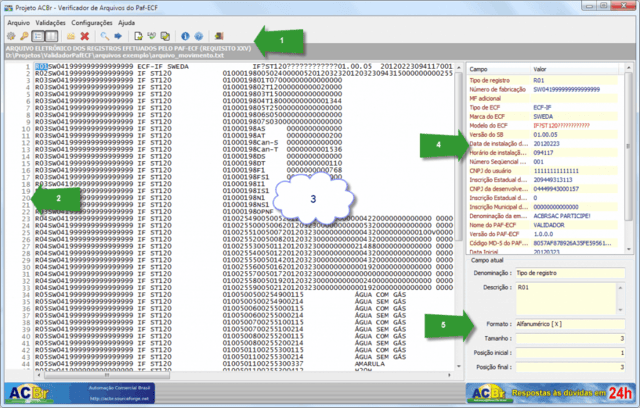The image size is (640, 408).
Task: Open the Validações menu
Action: [50, 23]
